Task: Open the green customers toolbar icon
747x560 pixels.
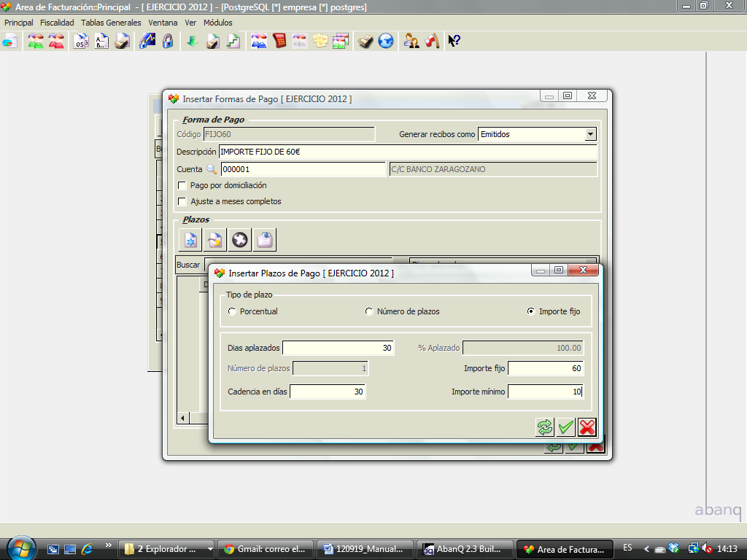Action: 36,42
